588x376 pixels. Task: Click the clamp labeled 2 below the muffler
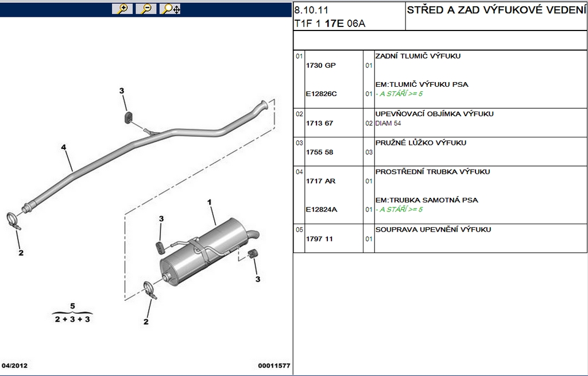point(150,290)
